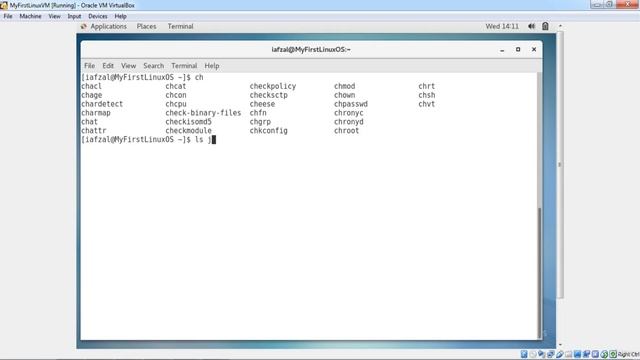Click the mouse integration indicator icon
The height and width of the screenshot is (360, 640).
point(604,354)
